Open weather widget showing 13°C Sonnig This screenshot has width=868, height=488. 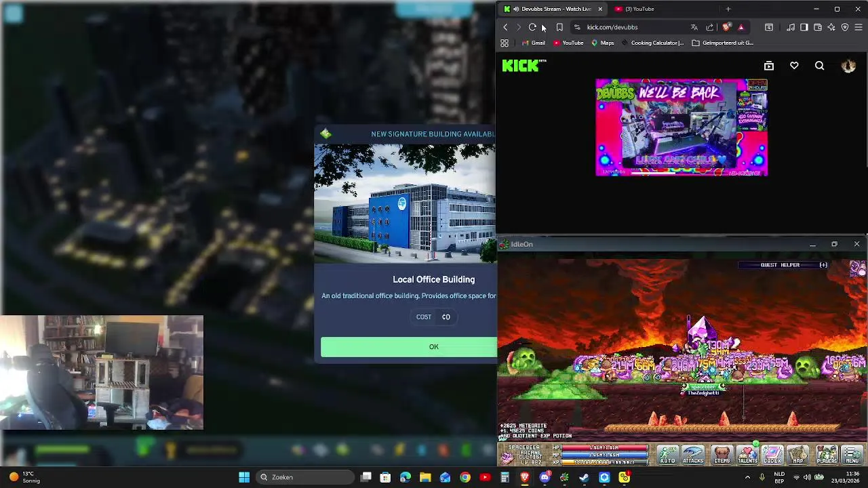coord(24,477)
